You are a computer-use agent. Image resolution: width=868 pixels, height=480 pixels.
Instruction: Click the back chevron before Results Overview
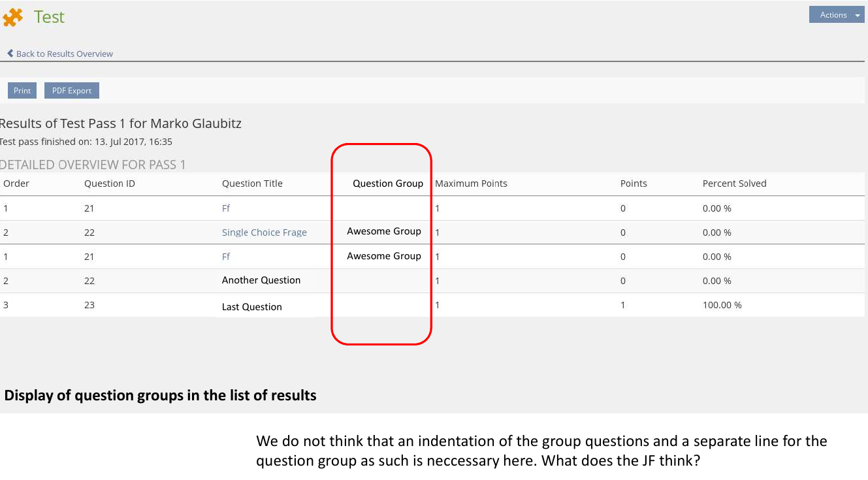click(x=10, y=54)
